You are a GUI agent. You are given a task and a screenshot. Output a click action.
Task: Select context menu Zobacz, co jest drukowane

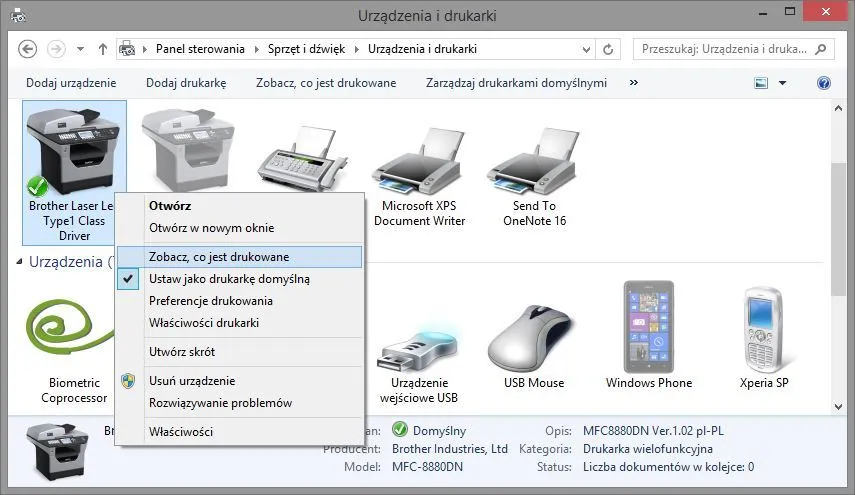pos(240,257)
